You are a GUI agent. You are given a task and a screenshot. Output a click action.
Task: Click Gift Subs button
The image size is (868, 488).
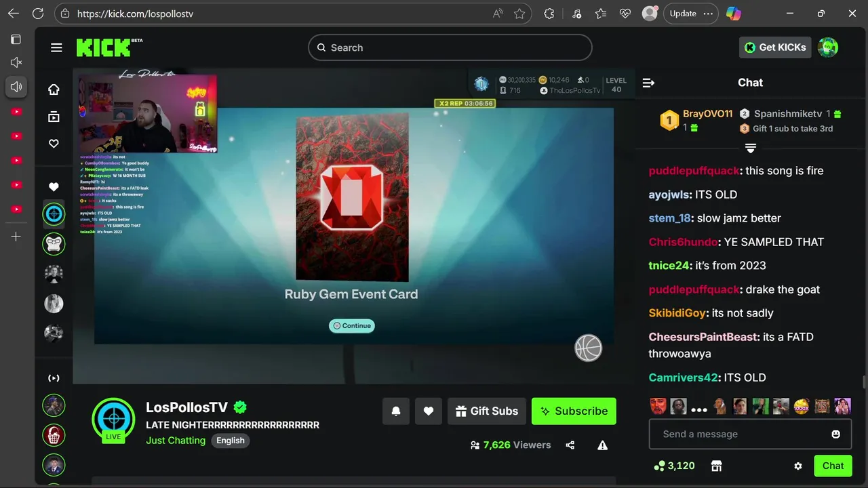click(x=487, y=411)
